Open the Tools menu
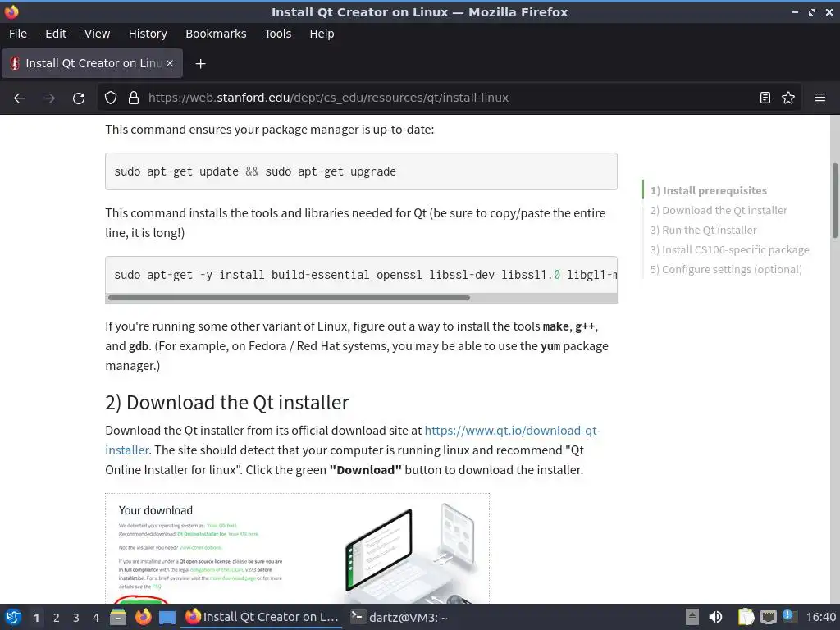Image resolution: width=840 pixels, height=630 pixels. click(277, 34)
